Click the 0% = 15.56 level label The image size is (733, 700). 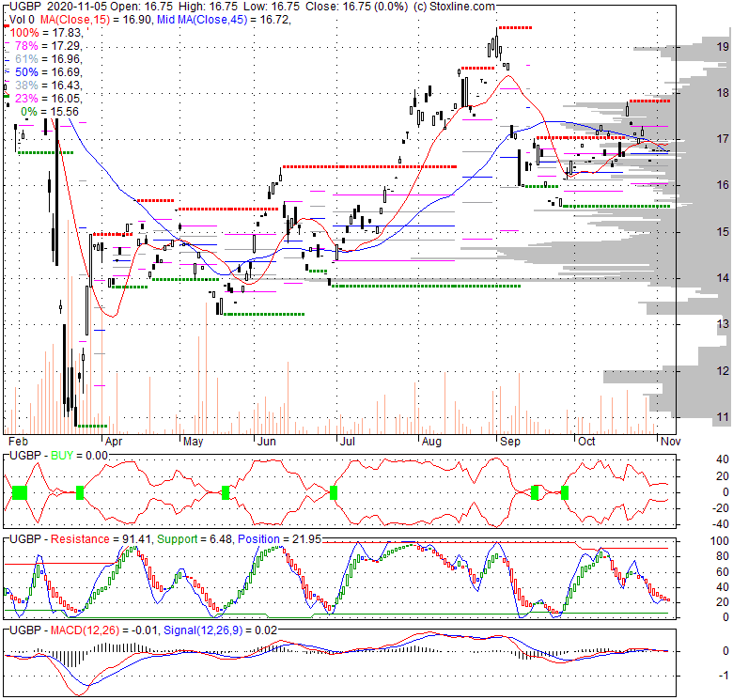point(50,112)
